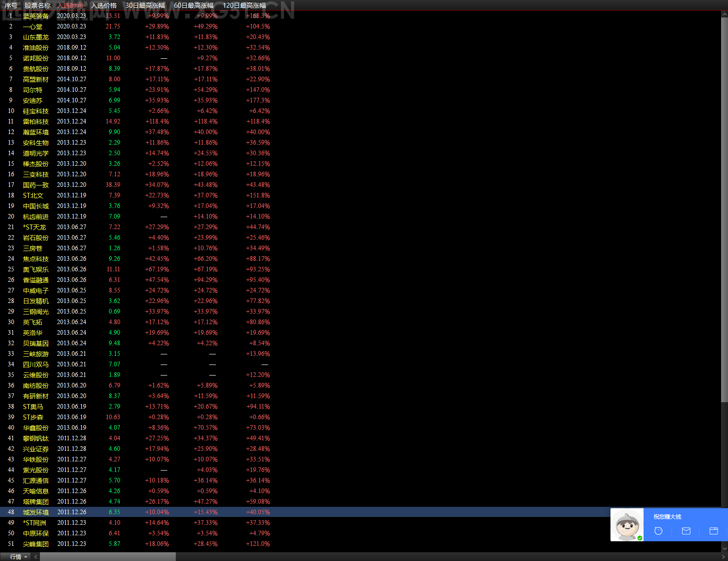Open the mail envelope icon in widget

[686, 531]
